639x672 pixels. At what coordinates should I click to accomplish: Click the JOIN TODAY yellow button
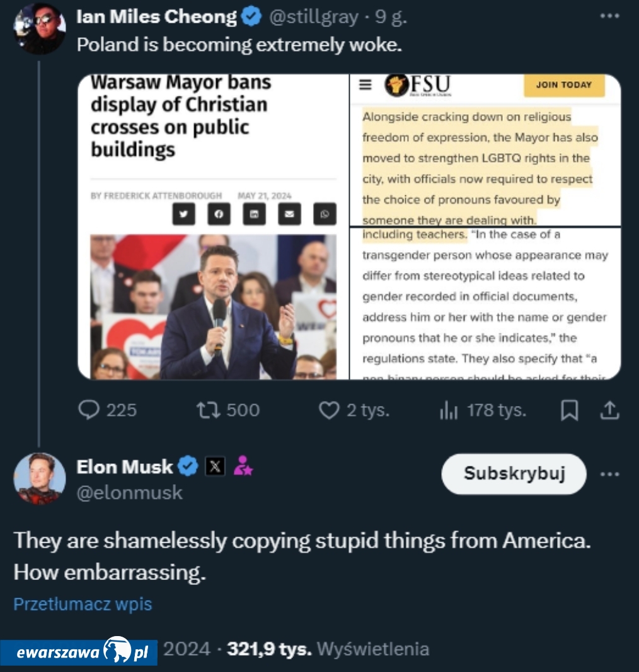click(x=563, y=85)
